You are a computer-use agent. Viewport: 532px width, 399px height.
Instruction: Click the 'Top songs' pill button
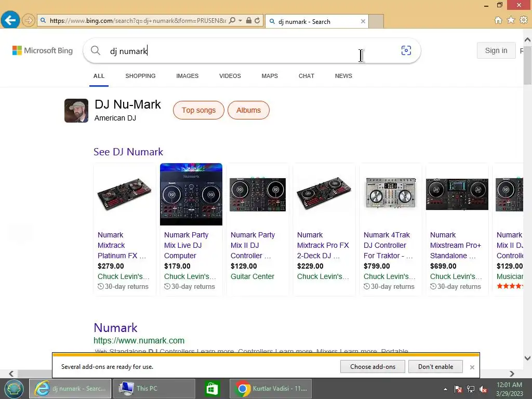click(198, 110)
